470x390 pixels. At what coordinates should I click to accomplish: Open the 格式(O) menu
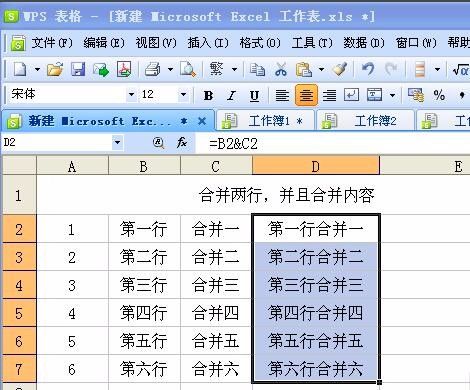pos(260,43)
